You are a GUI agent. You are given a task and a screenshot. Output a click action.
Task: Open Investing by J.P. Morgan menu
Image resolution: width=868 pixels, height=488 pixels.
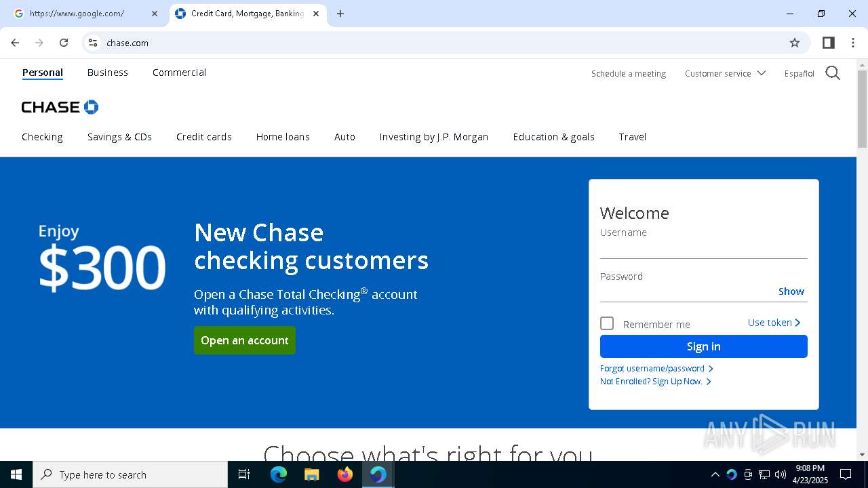click(x=434, y=137)
